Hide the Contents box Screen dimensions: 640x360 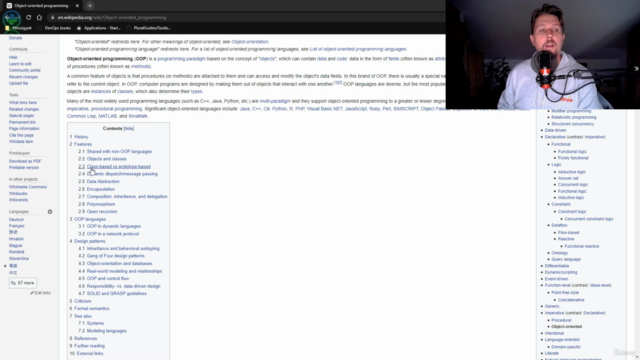[x=129, y=129]
